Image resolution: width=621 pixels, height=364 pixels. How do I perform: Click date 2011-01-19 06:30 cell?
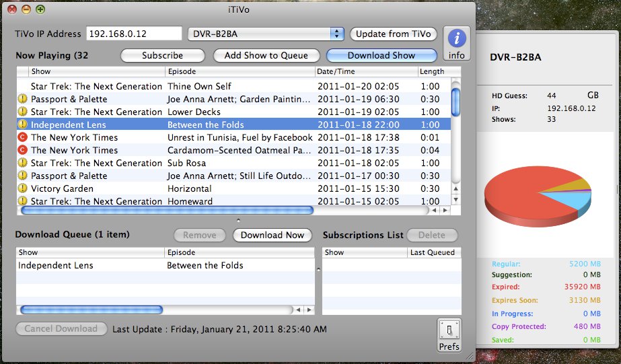pos(359,99)
